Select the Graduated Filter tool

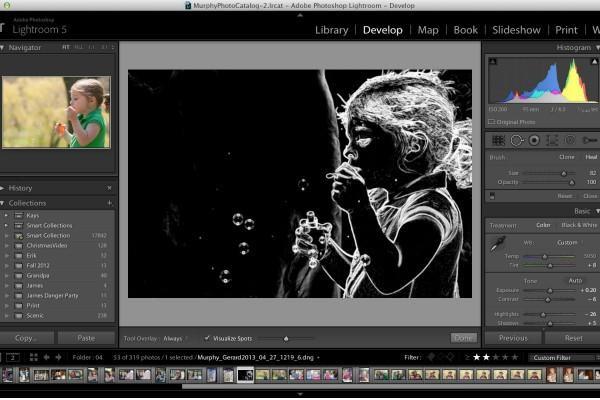pos(552,140)
